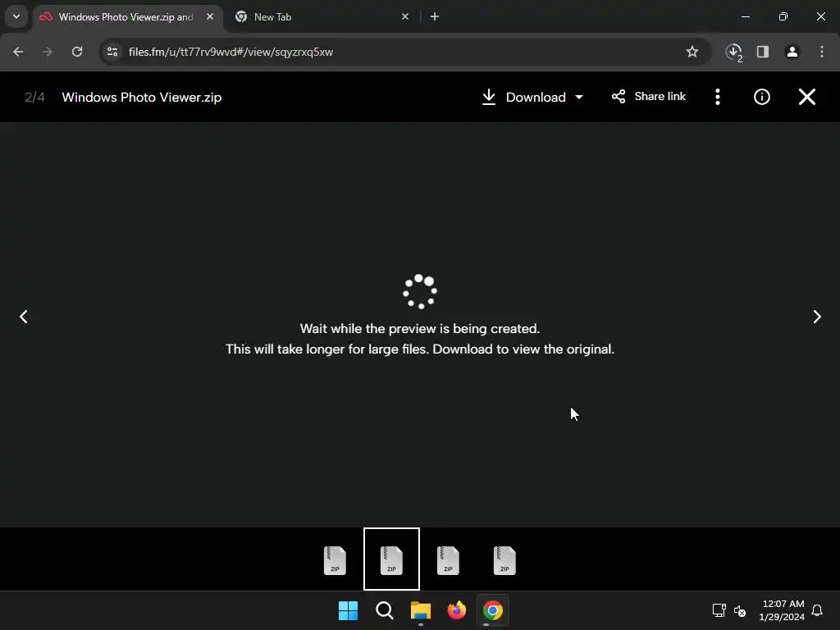The image size is (840, 630).
Task: Open Windows taskbar search
Action: point(385,610)
